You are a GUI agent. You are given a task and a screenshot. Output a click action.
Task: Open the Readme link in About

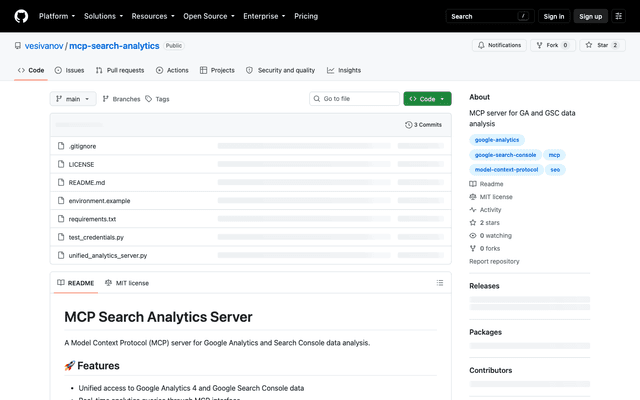pyautogui.click(x=487, y=184)
